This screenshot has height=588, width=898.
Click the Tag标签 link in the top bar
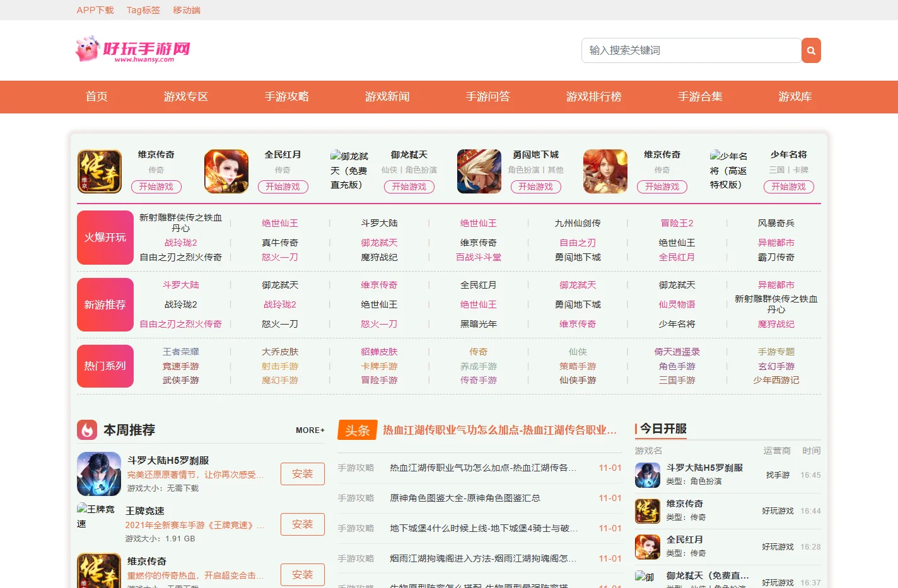coord(143,10)
